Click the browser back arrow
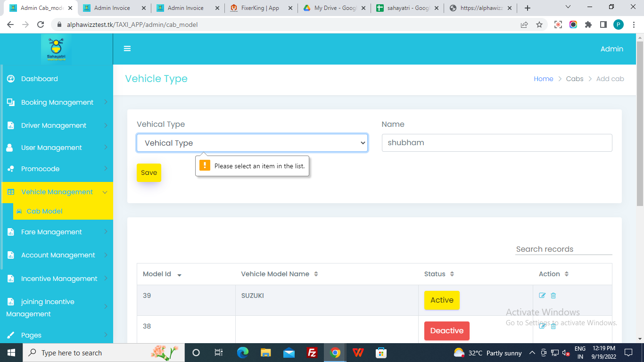The width and height of the screenshot is (644, 362). tap(10, 25)
